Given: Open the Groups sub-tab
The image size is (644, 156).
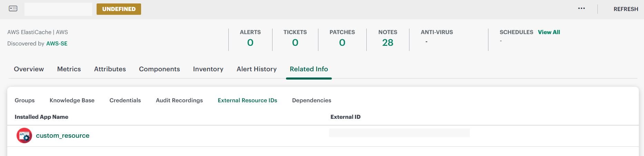Looking at the screenshot, I should (24, 100).
